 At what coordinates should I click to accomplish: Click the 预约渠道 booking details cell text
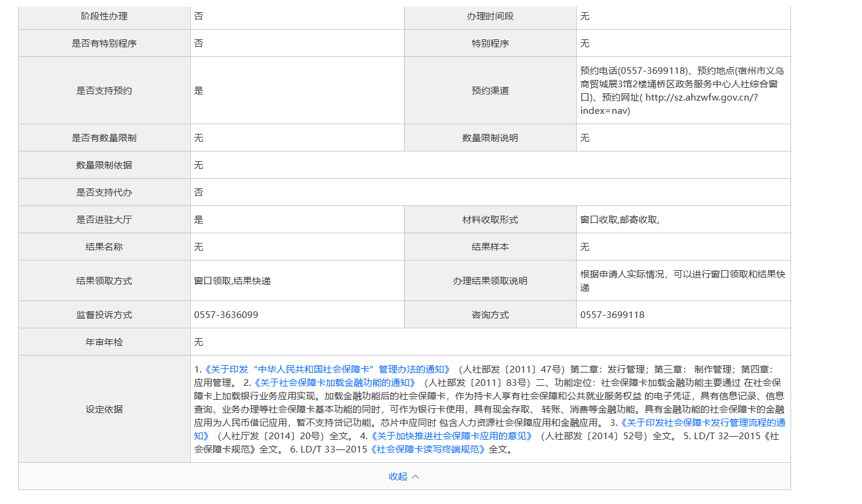(x=682, y=90)
